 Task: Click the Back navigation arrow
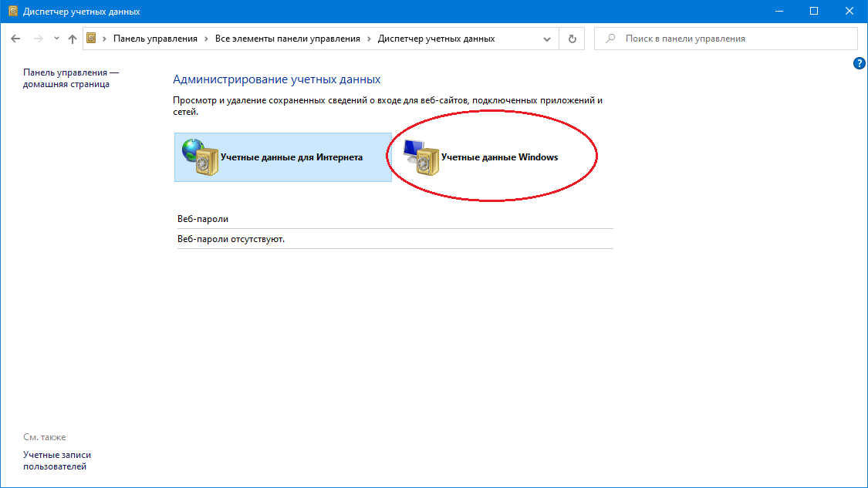(x=15, y=39)
